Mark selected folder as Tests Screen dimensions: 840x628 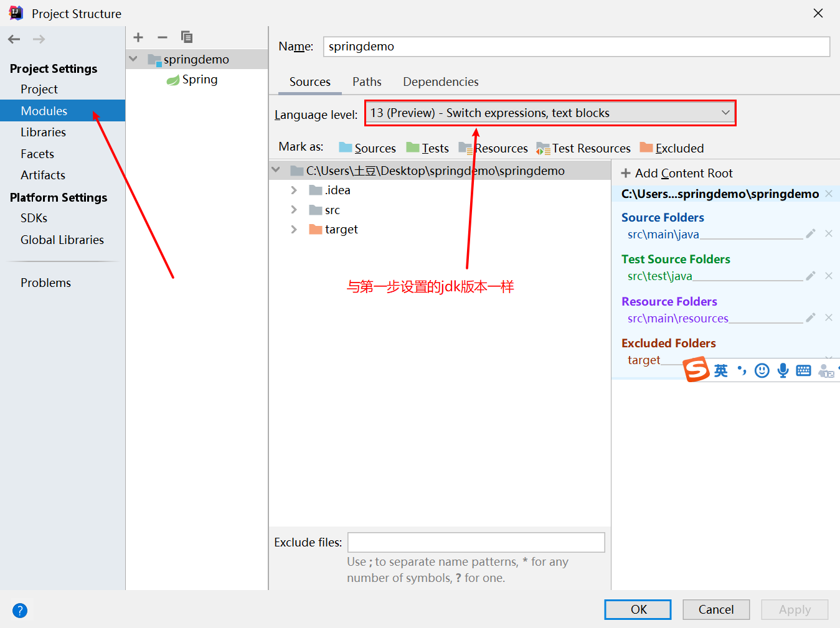click(433, 148)
